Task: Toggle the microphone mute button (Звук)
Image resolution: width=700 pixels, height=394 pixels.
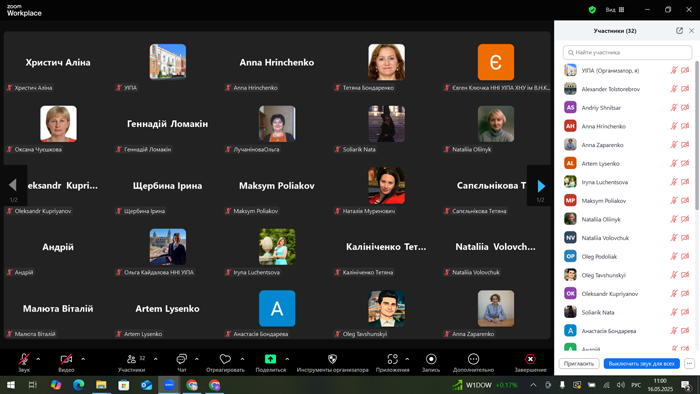Action: tap(24, 362)
